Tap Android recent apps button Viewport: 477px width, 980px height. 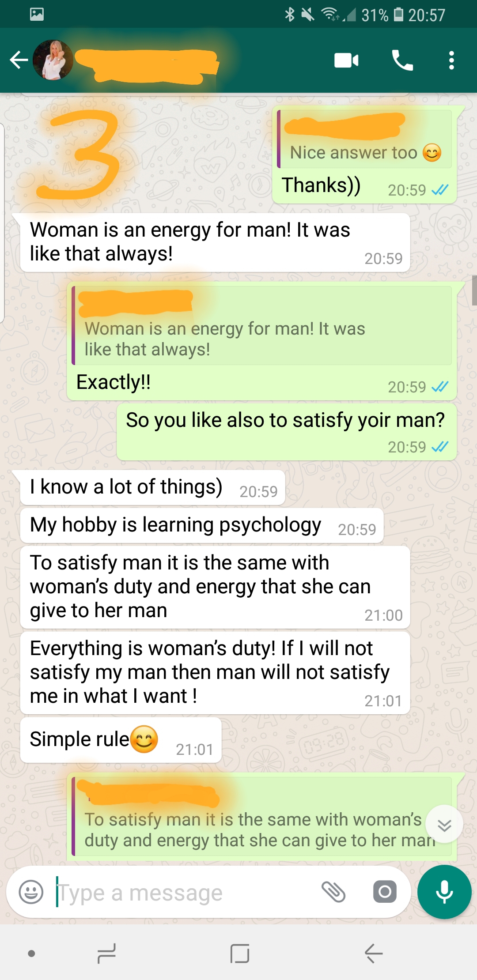point(106,954)
